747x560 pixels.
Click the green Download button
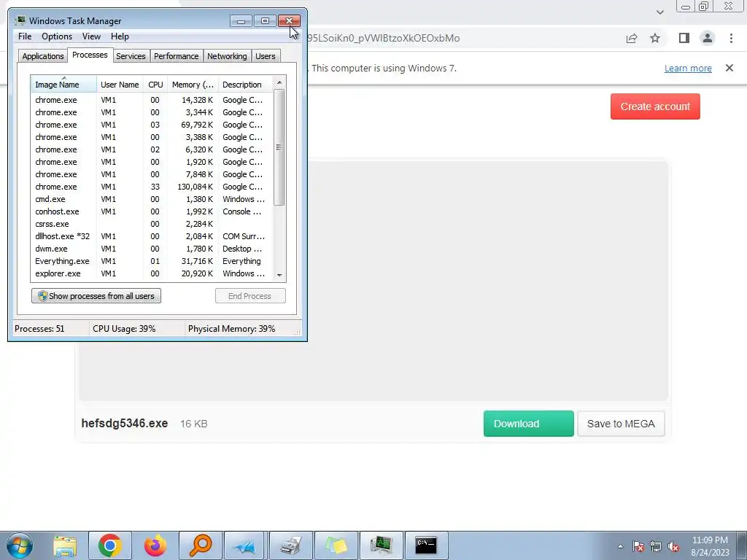tap(528, 424)
